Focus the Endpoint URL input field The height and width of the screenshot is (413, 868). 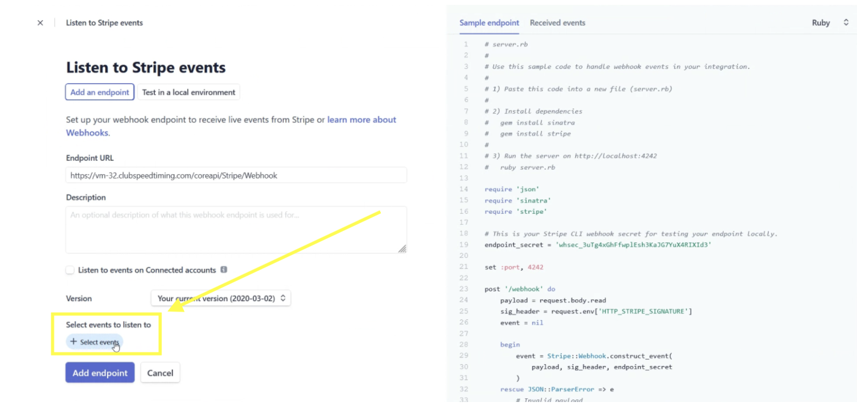236,175
